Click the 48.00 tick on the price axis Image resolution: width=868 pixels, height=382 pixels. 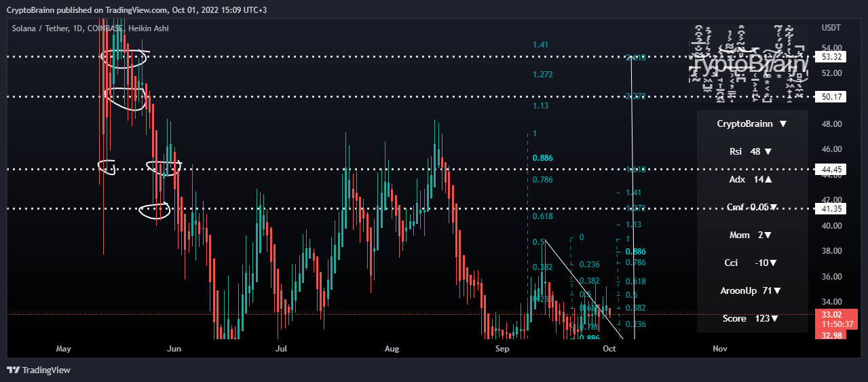[831, 124]
